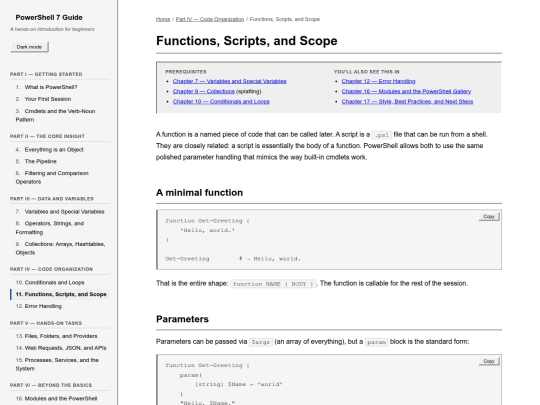Toggle the Dark mode button
The height and width of the screenshot is (405, 540).
coord(29,47)
